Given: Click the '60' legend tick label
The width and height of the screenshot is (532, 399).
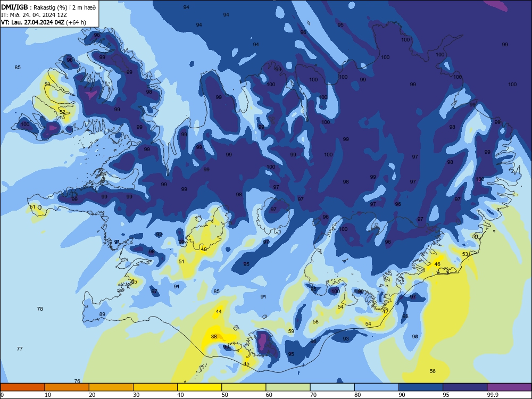Looking at the screenshot, I should (269, 395).
